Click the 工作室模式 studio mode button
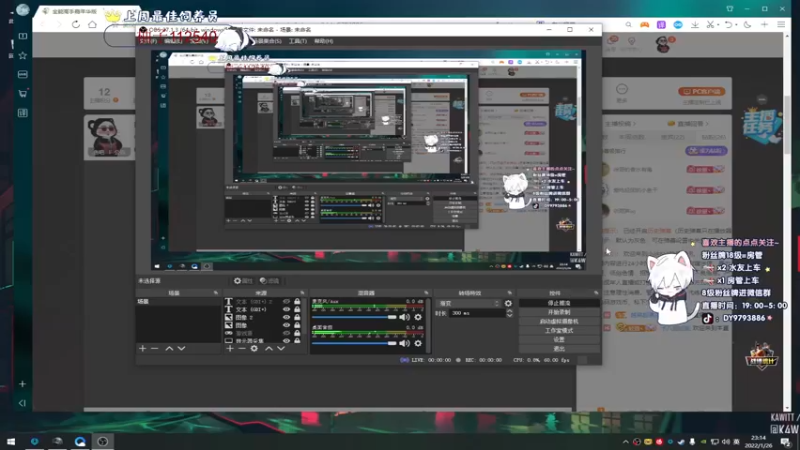The height and width of the screenshot is (450, 800). tap(559, 331)
